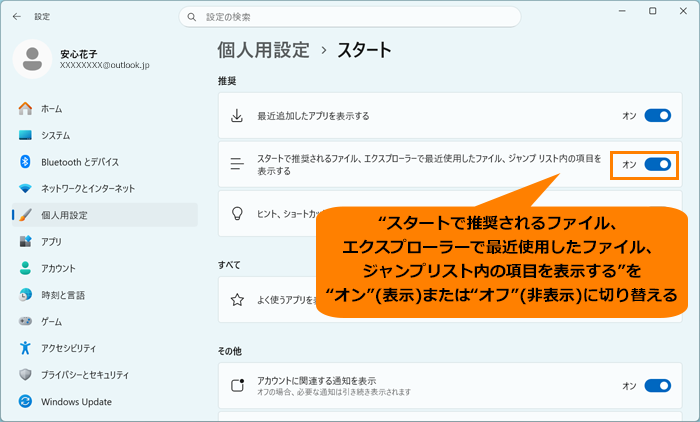The image size is (700, 422).
Task: Toggle アカウントに関連する通知を表示 switch
Action: coord(658,385)
